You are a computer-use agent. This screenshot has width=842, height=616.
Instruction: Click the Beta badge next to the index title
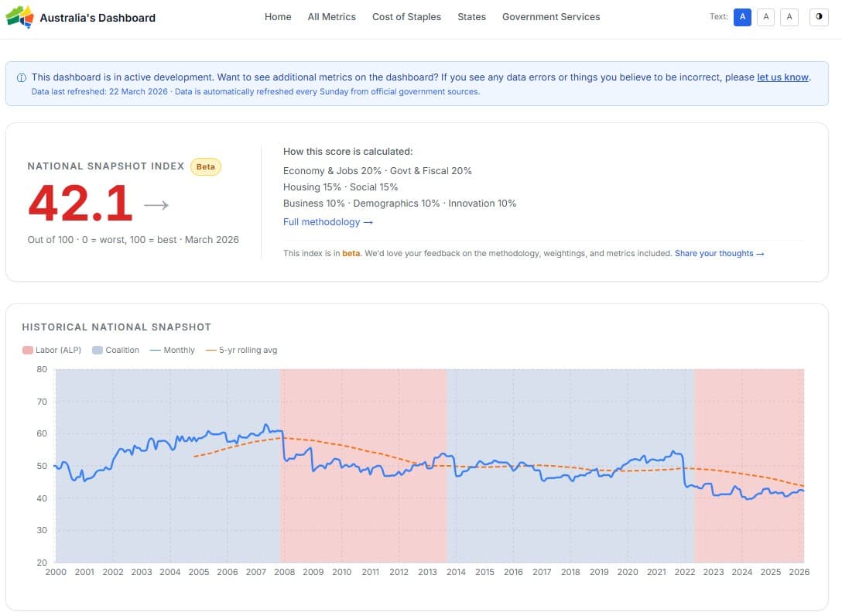[x=205, y=166]
